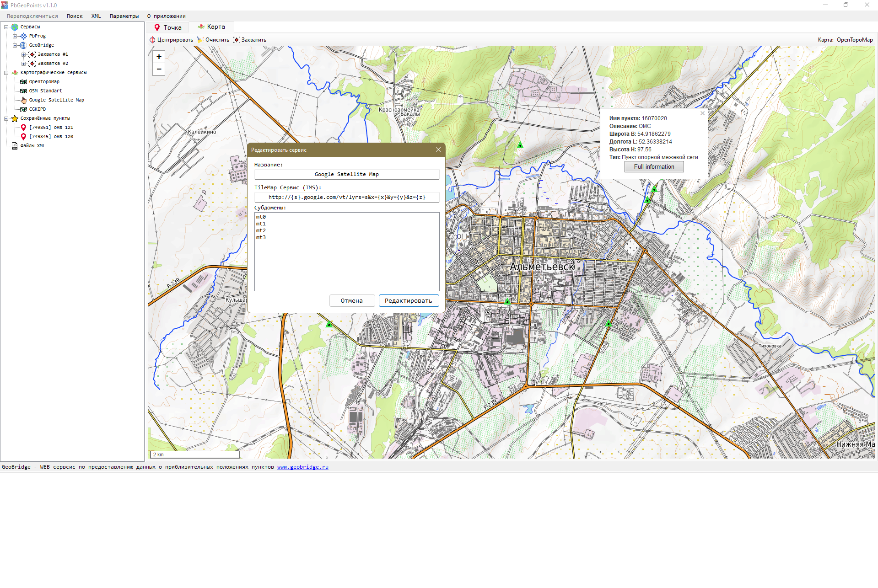Select the Файлы XML file icon
The width and height of the screenshot is (878, 588).
click(x=15, y=146)
